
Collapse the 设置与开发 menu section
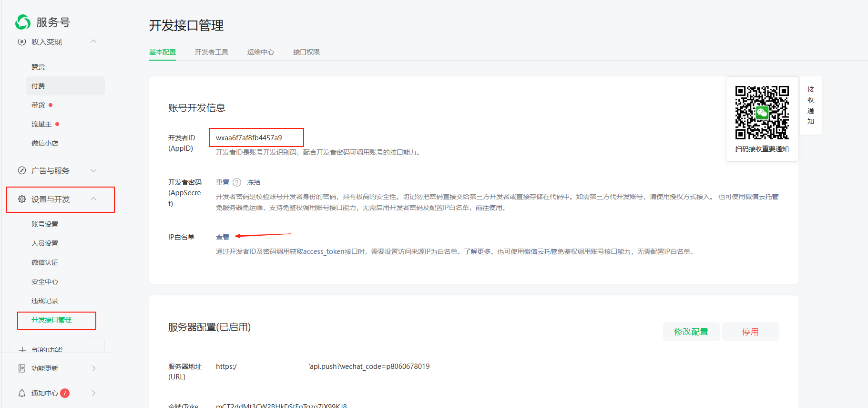(x=93, y=199)
